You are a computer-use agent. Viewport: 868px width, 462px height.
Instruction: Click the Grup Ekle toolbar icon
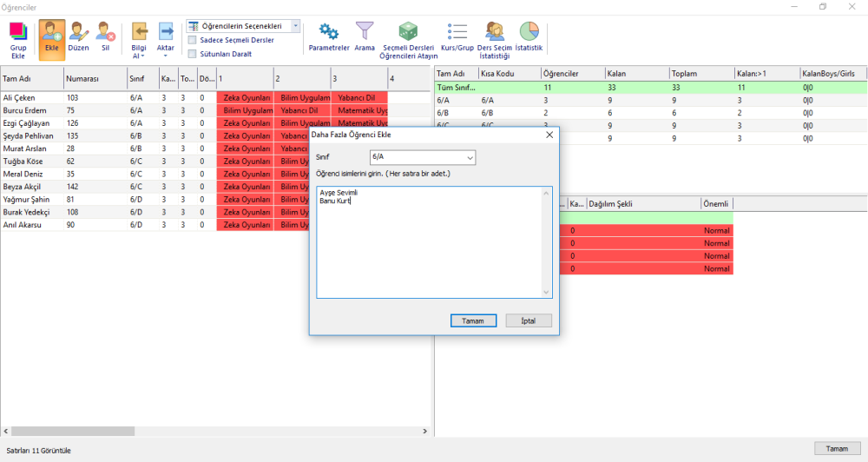(x=18, y=40)
